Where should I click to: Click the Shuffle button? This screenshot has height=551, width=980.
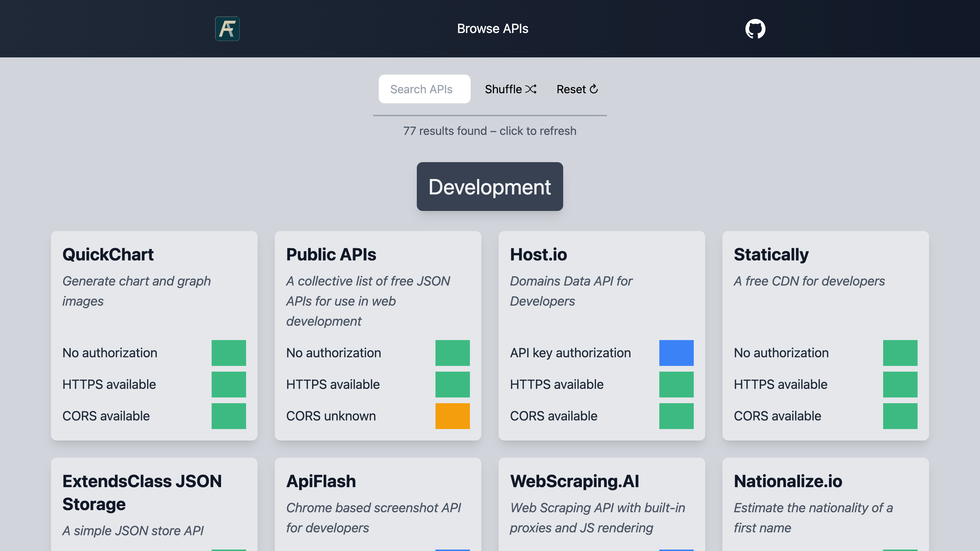(510, 89)
